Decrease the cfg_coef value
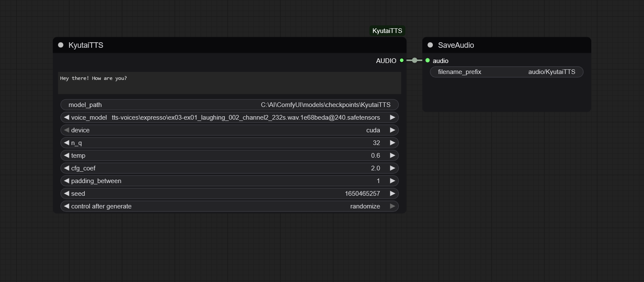This screenshot has height=282, width=644. click(x=66, y=168)
